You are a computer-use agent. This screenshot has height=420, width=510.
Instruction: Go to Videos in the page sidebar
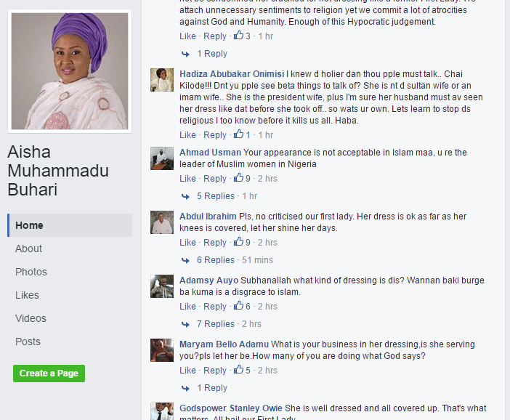coord(31,318)
